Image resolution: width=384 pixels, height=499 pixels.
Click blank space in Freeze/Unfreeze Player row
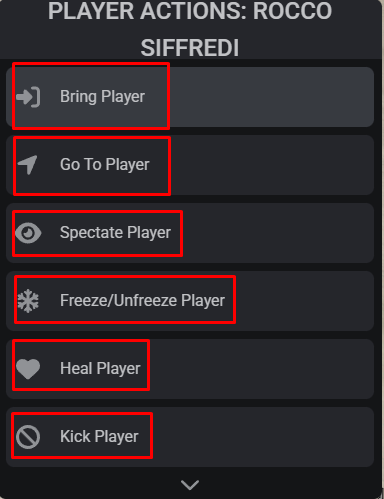pyautogui.click(x=304, y=301)
